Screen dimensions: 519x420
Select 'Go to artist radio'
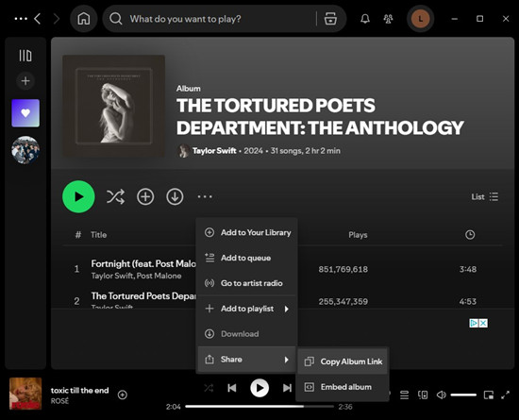click(x=246, y=283)
